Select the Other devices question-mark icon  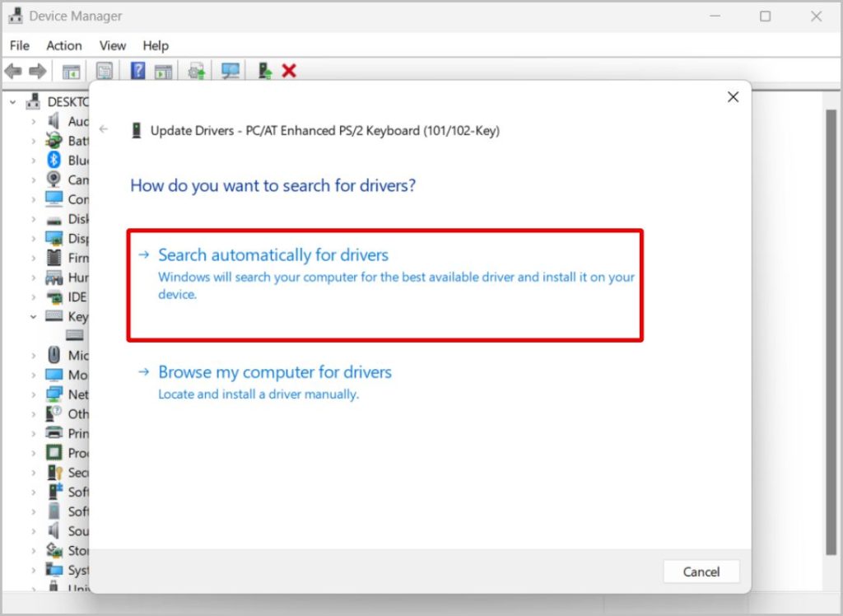pos(54,413)
